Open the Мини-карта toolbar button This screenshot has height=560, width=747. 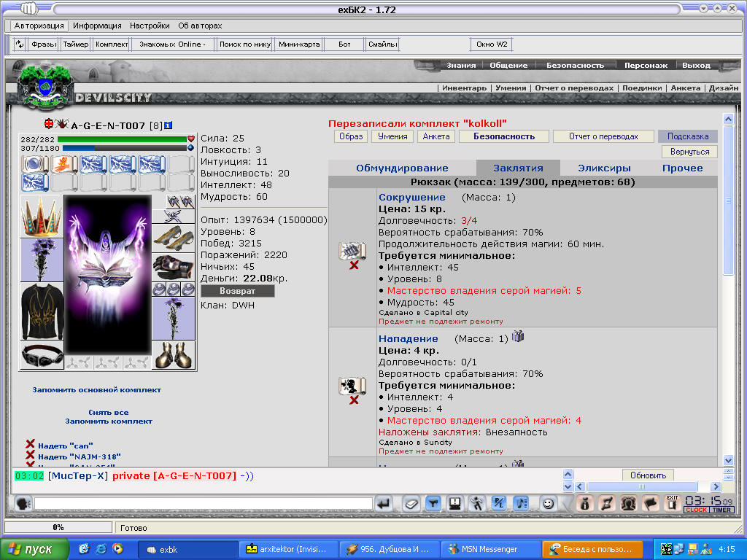pyautogui.click(x=299, y=44)
